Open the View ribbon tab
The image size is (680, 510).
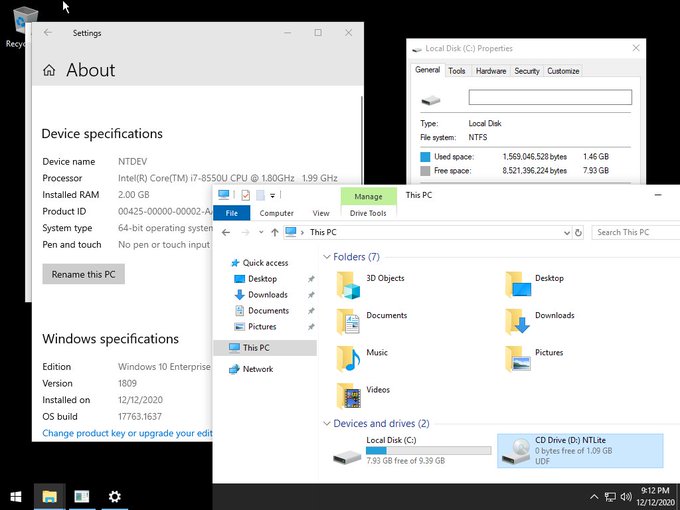[321, 213]
